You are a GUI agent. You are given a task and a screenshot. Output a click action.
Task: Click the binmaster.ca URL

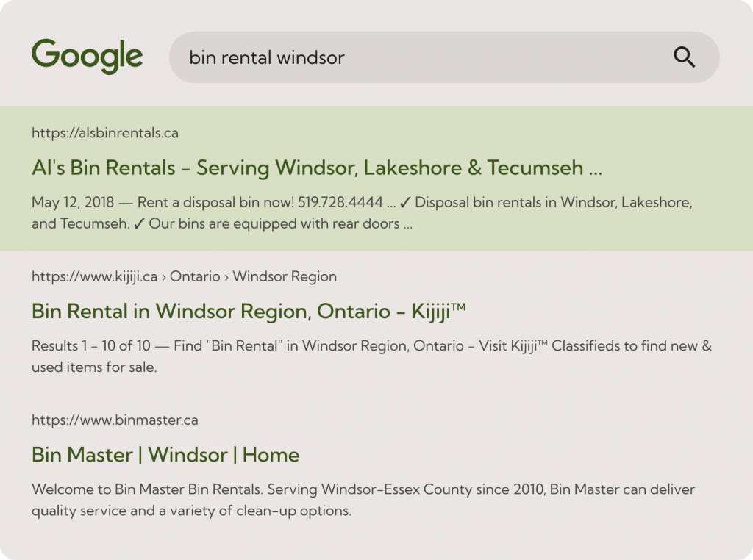pyautogui.click(x=115, y=420)
